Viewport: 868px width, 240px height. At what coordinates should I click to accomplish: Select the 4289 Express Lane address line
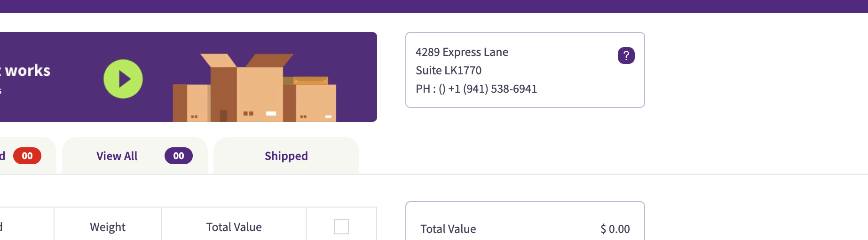tap(462, 52)
